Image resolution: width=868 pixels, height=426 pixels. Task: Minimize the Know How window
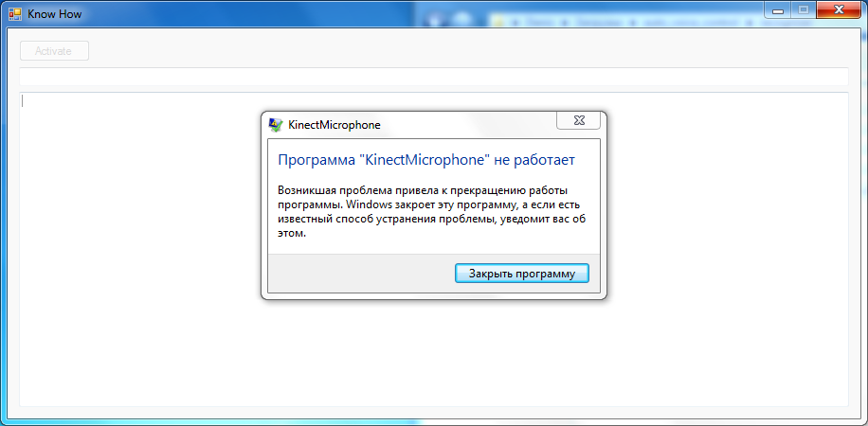click(778, 9)
